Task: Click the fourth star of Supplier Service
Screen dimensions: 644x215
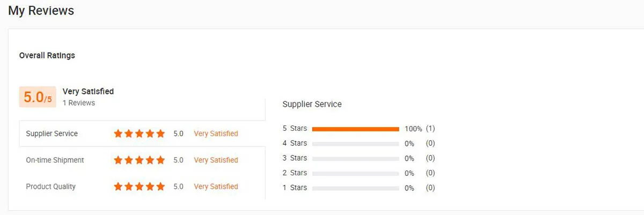Action: pyautogui.click(x=150, y=134)
